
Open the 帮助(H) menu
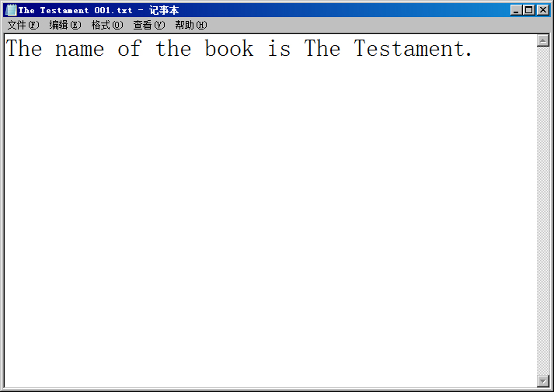[190, 25]
